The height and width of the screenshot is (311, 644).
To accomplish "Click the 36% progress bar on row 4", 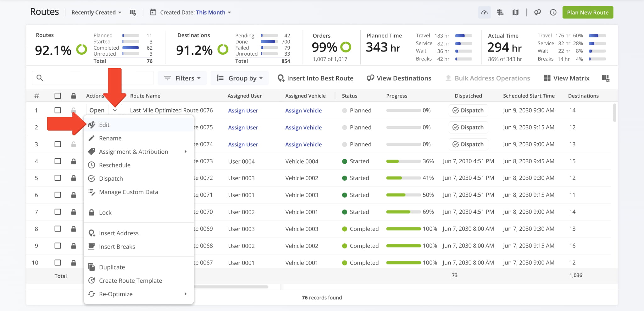I will [x=403, y=161].
